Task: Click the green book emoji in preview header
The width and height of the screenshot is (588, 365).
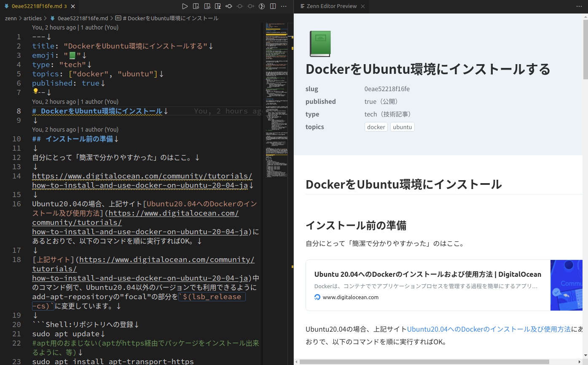Action: (x=320, y=44)
